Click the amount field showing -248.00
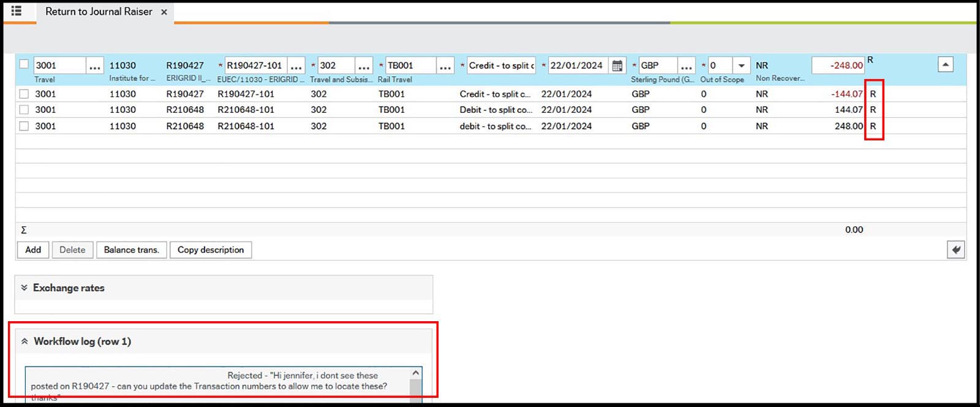980x407 pixels. point(837,66)
